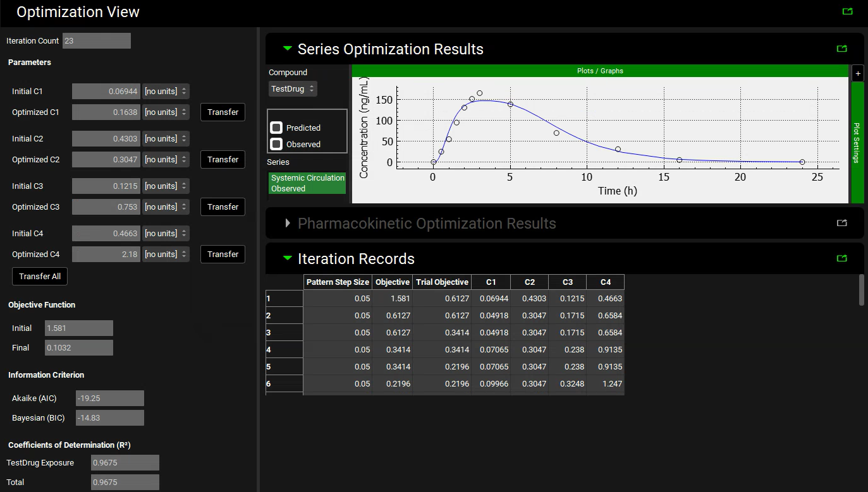The height and width of the screenshot is (492, 868).
Task: Click export icon beside Iteration Records
Action: tap(841, 258)
